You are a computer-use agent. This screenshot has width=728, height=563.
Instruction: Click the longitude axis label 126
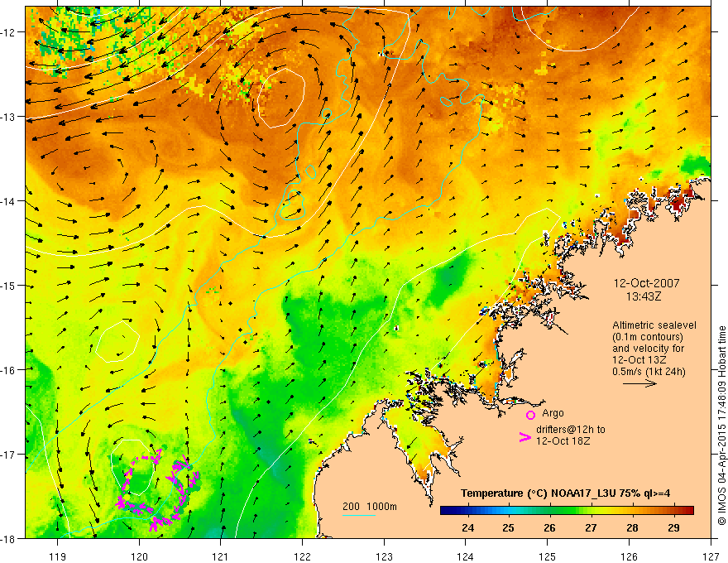point(629,556)
